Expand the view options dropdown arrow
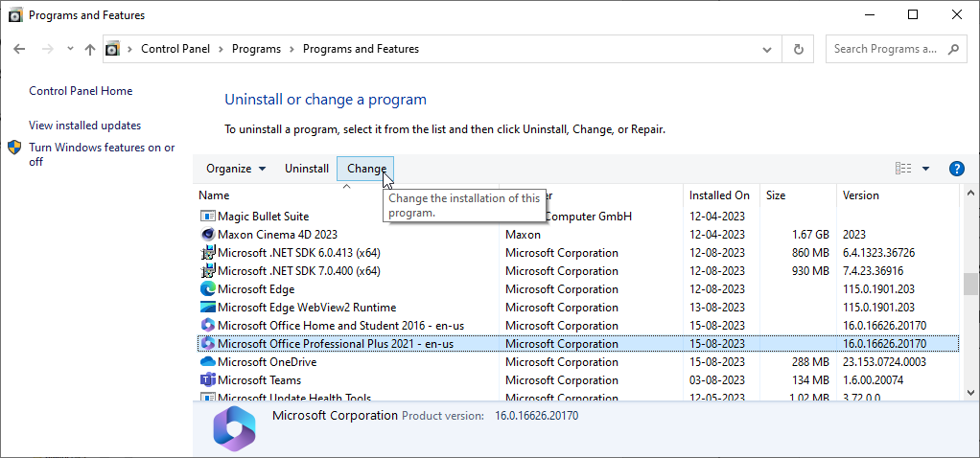 click(925, 169)
